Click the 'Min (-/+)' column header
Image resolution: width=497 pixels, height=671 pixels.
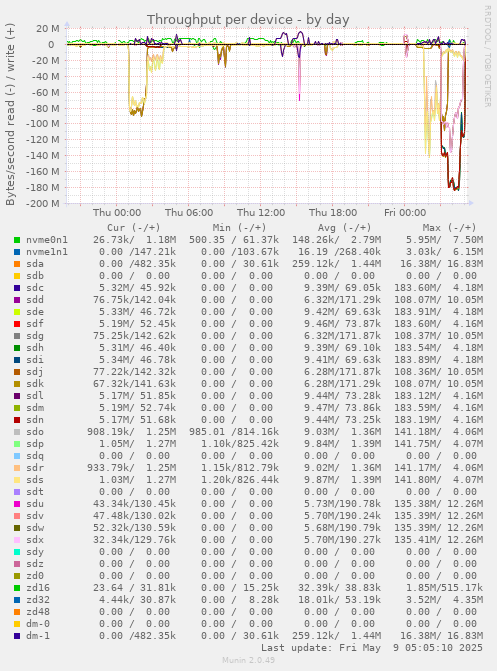click(239, 228)
